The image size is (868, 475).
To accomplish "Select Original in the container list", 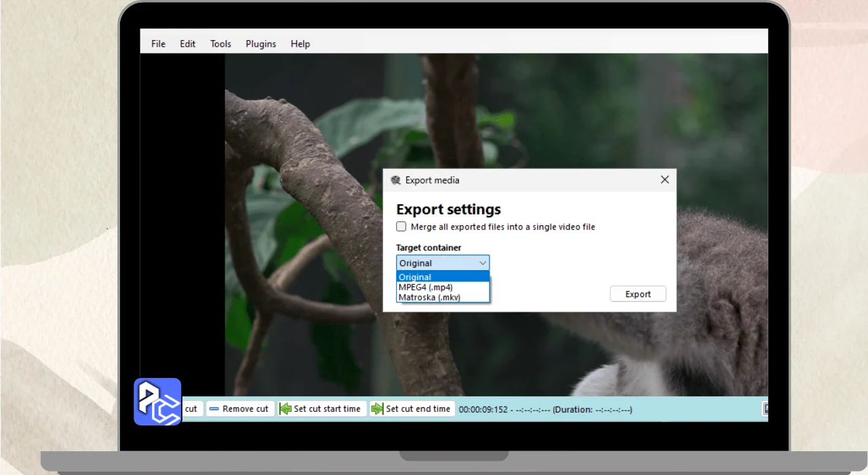I will click(x=443, y=277).
